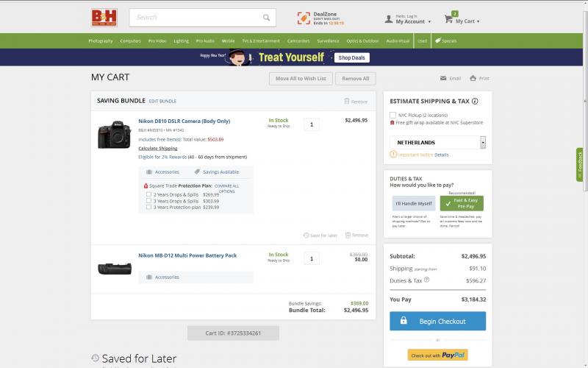This screenshot has height=368, width=588.
Task: Open the Surveillance menu
Action: pos(328,40)
